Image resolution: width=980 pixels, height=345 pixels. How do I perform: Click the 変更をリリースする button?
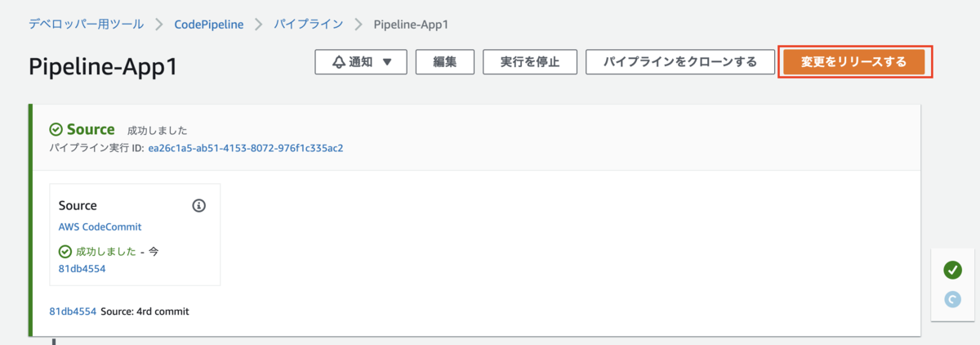click(853, 62)
